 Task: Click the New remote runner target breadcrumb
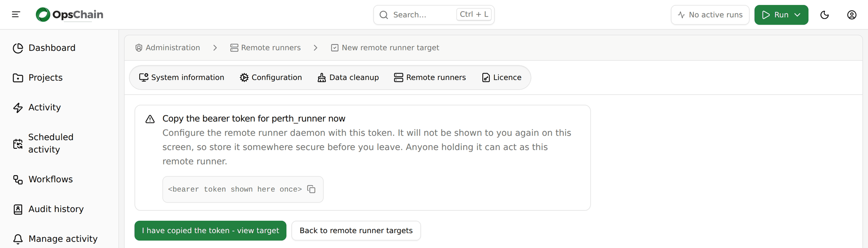click(x=385, y=48)
